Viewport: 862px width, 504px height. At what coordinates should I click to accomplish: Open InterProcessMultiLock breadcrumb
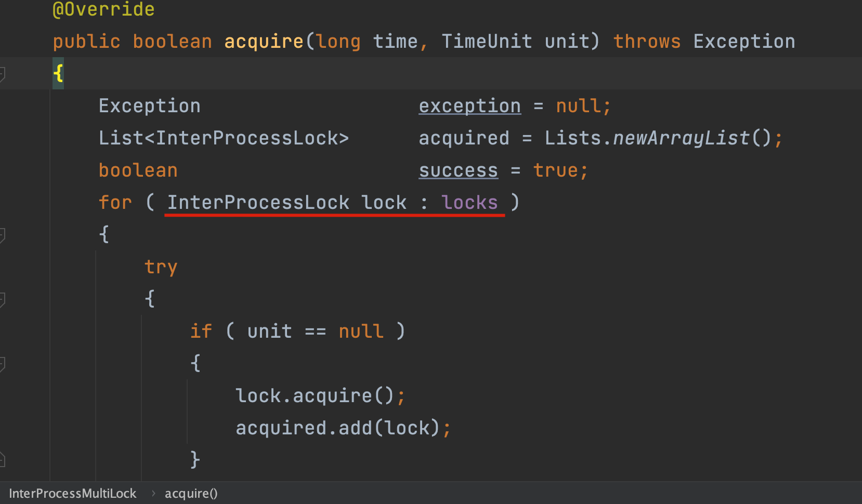[72, 493]
